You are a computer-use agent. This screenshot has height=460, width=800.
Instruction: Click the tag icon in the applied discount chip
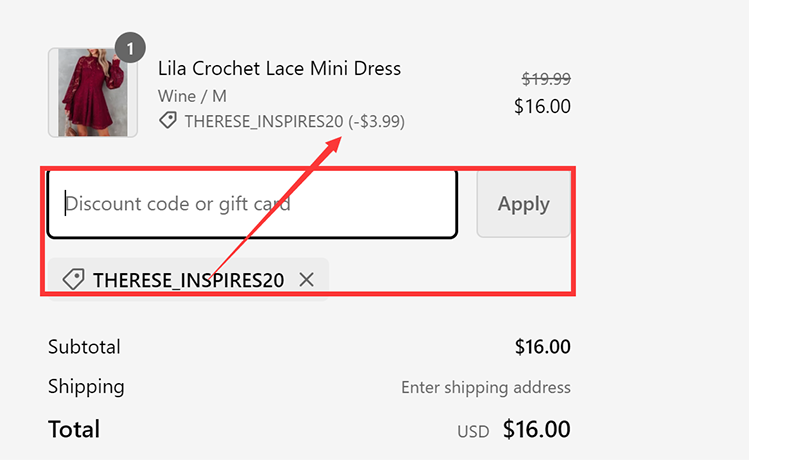point(73,280)
